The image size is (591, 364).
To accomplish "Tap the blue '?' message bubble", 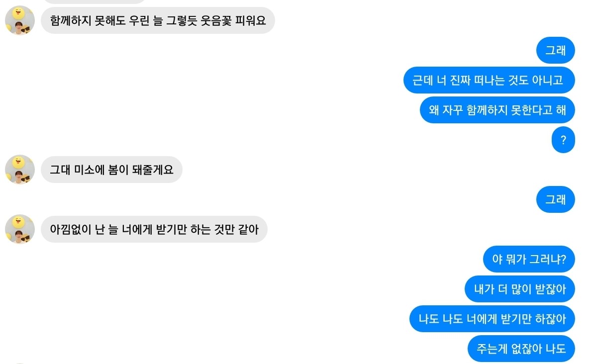I will pos(563,140).
